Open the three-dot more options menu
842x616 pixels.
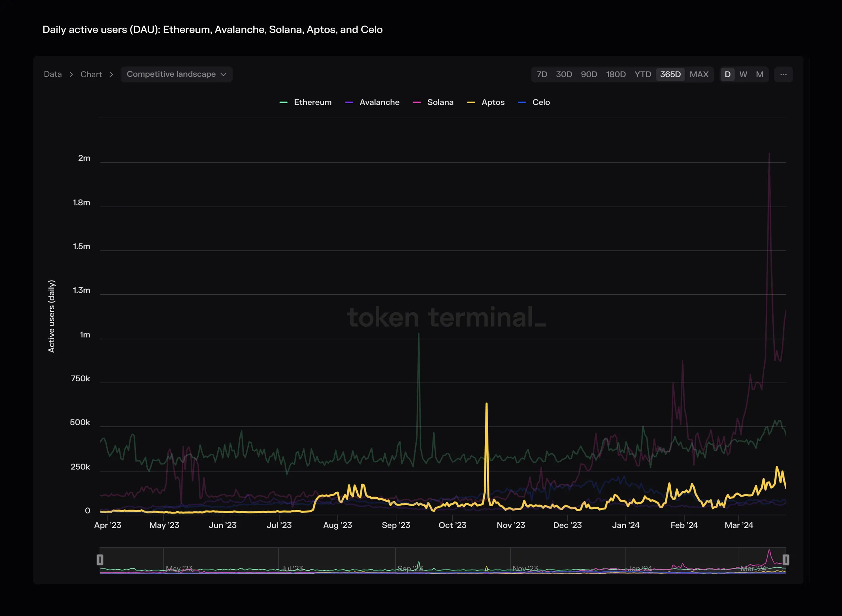783,74
